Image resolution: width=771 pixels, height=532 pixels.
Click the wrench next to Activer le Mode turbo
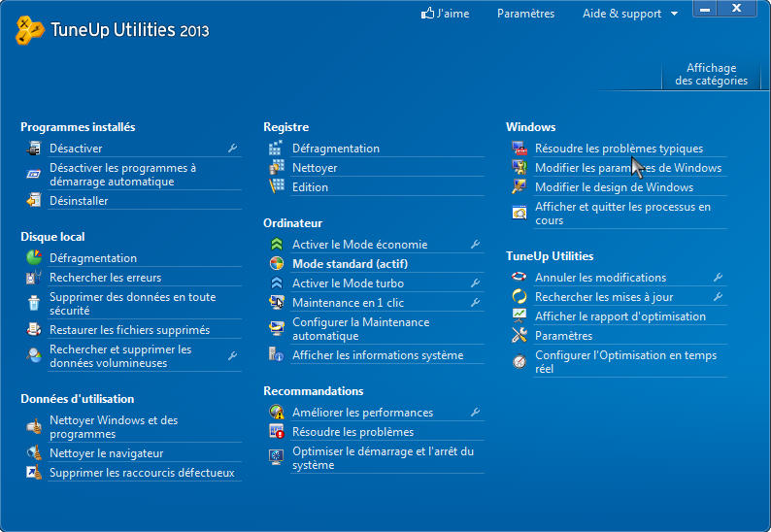click(x=476, y=283)
